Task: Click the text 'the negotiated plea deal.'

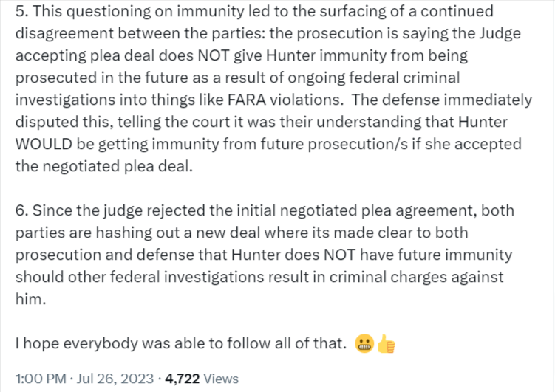Action: point(92,166)
